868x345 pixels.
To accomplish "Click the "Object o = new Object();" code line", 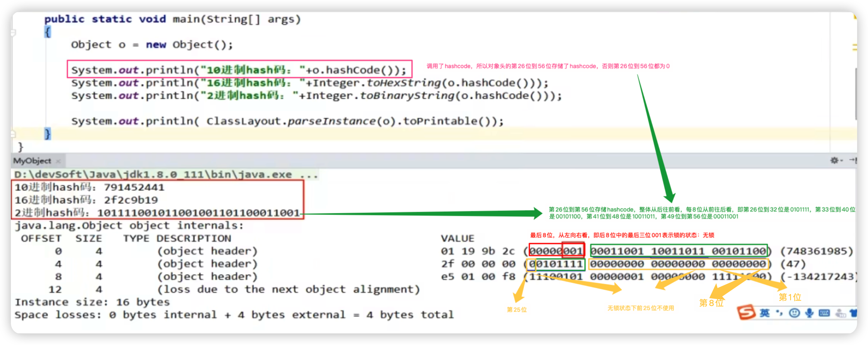I will pyautogui.click(x=152, y=44).
